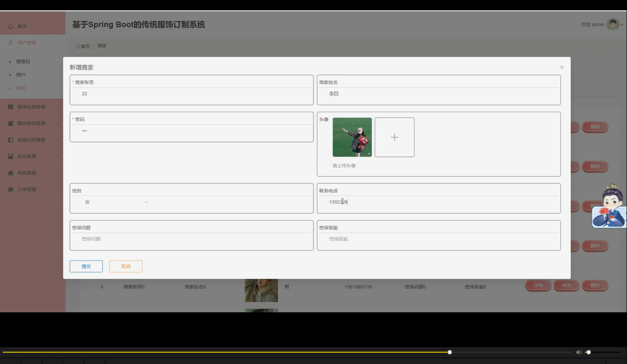Click the 密保答案 input field

(439, 239)
